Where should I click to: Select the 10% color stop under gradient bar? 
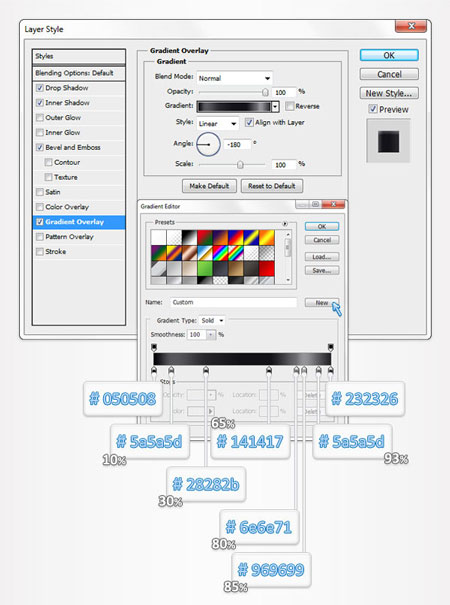(x=171, y=371)
